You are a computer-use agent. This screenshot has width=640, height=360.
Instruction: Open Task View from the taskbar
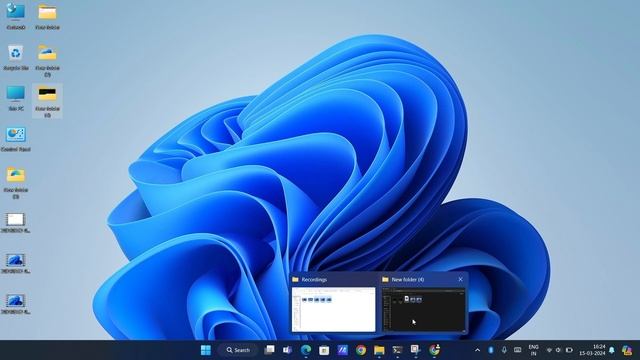pos(269,350)
